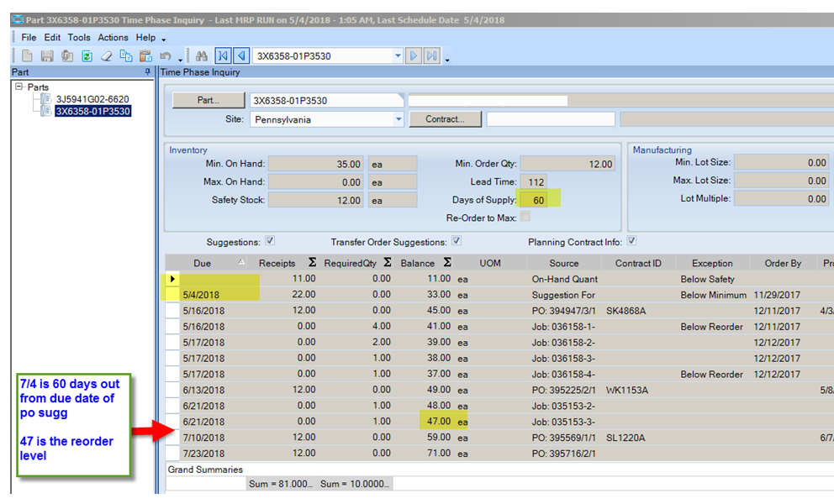Jump to first record navigation arrow
Screen dimensions: 834x504
click(x=223, y=56)
